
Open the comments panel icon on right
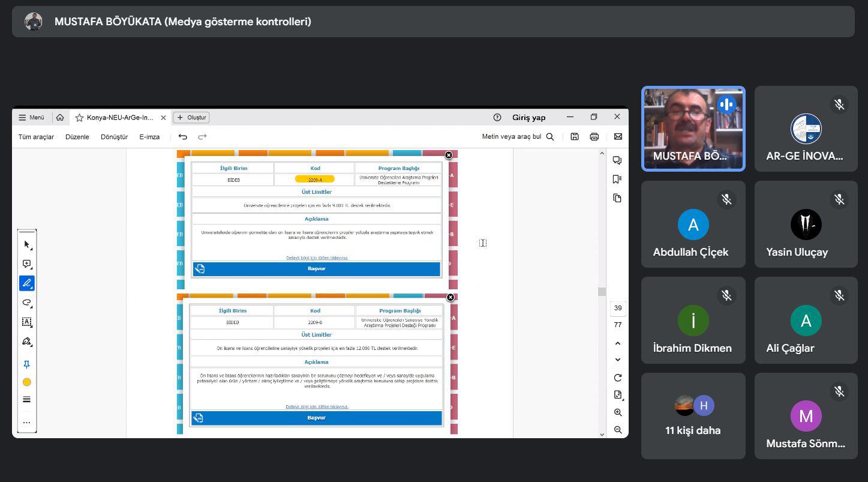point(617,160)
